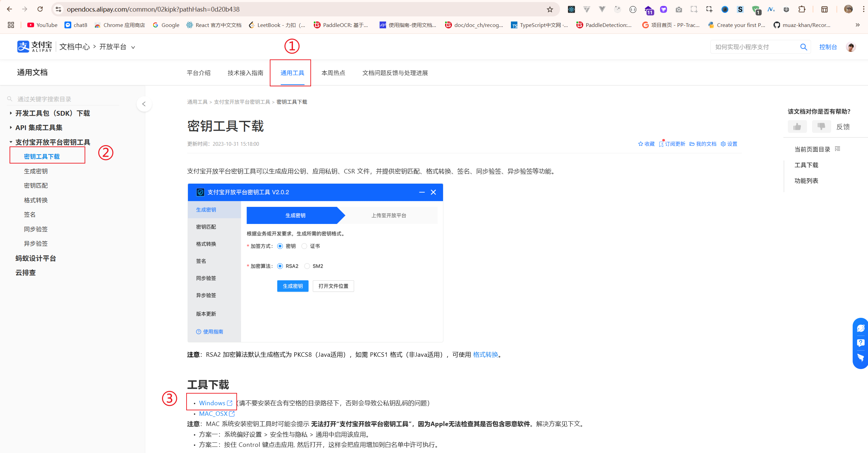Image resolution: width=868 pixels, height=453 pixels.
Task: Click breadcrumb 支付宝开放平台密钥工具
Action: [242, 102]
